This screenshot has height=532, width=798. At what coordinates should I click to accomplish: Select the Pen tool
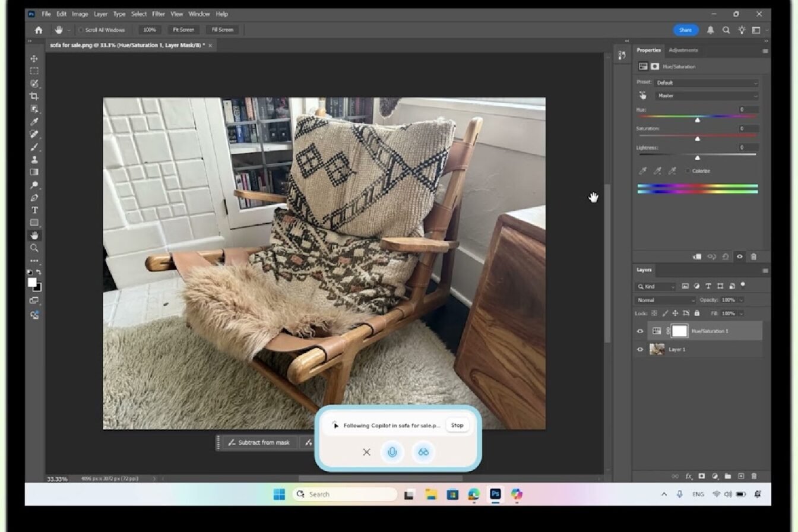click(x=34, y=198)
